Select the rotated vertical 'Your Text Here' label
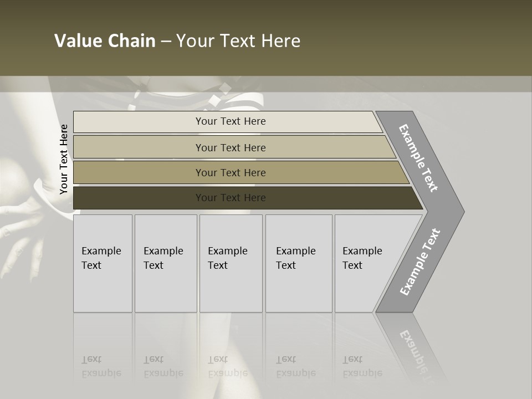This screenshot has width=532, height=399. coord(64,159)
